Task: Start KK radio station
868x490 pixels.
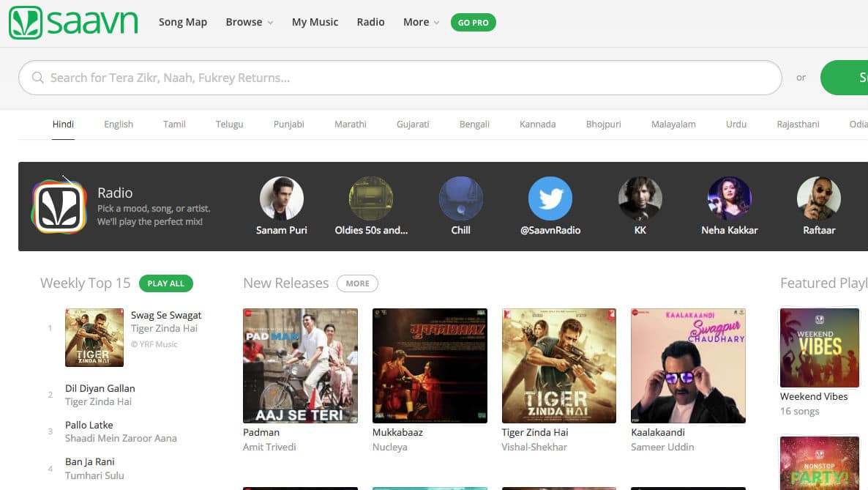Action: click(x=640, y=198)
